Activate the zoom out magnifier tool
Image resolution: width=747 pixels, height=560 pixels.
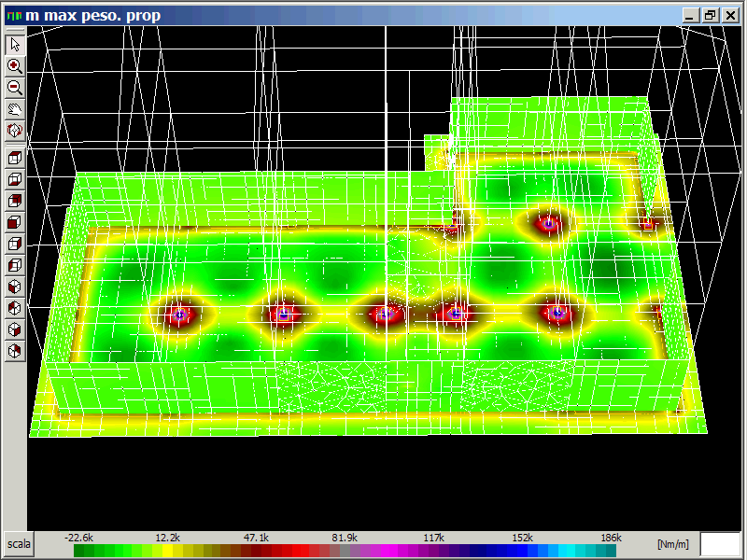pos(15,88)
